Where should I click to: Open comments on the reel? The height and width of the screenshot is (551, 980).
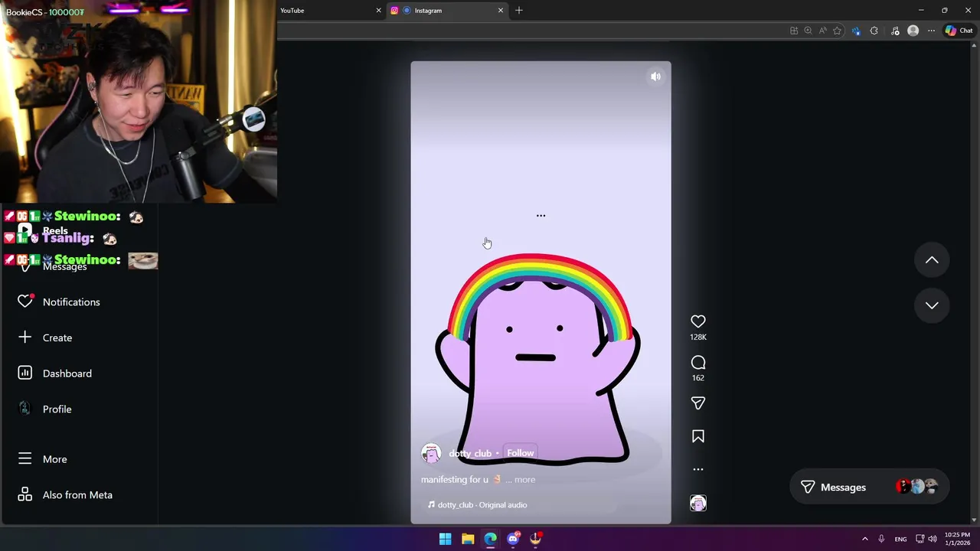pos(697,362)
